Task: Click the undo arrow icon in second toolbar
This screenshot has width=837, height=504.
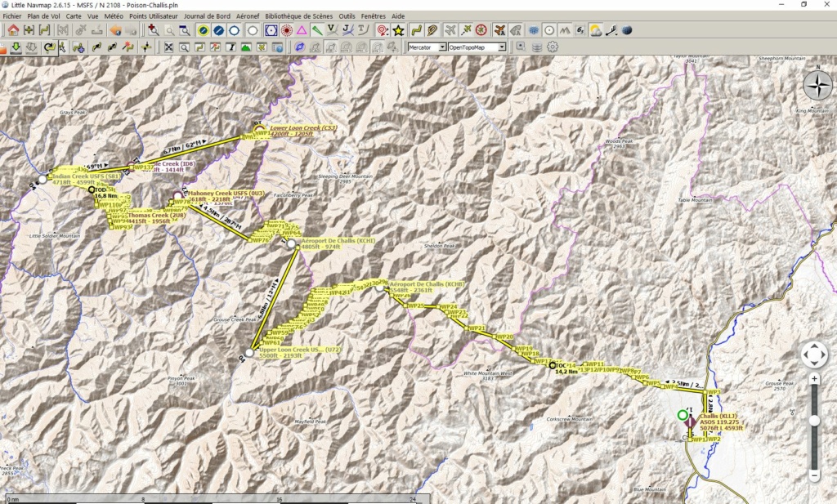Action: coord(48,47)
